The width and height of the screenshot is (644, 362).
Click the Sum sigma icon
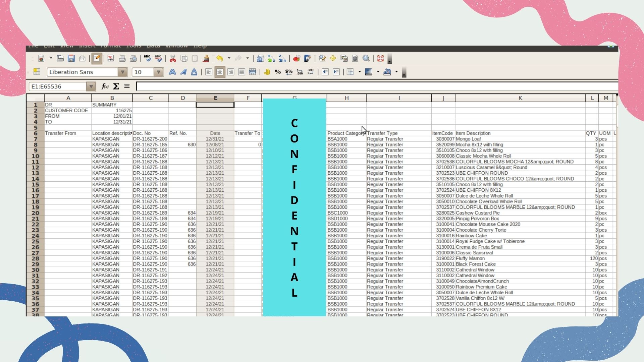pyautogui.click(x=116, y=86)
